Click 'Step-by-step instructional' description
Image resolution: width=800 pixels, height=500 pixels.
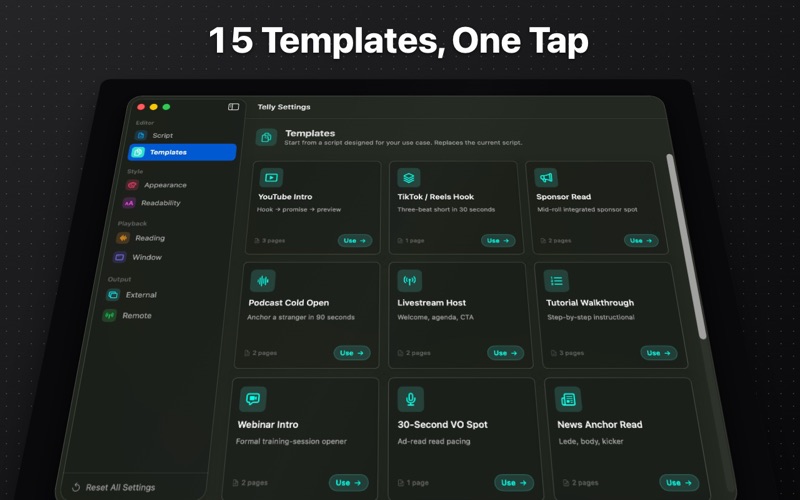pyautogui.click(x=591, y=317)
